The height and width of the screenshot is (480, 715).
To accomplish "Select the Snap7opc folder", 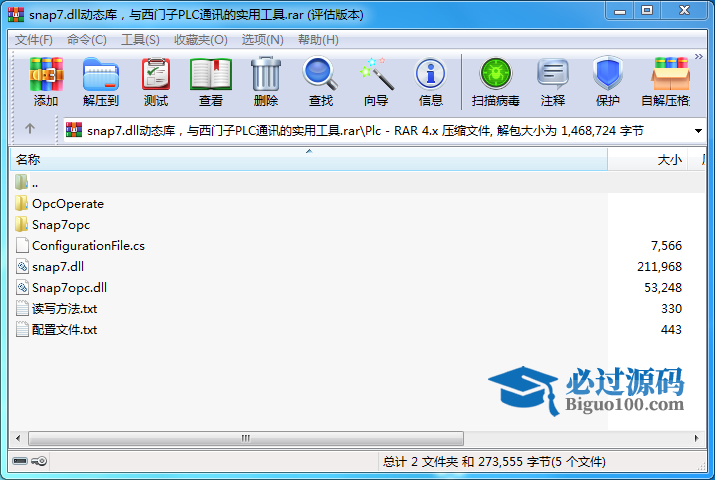I will pos(357,225).
